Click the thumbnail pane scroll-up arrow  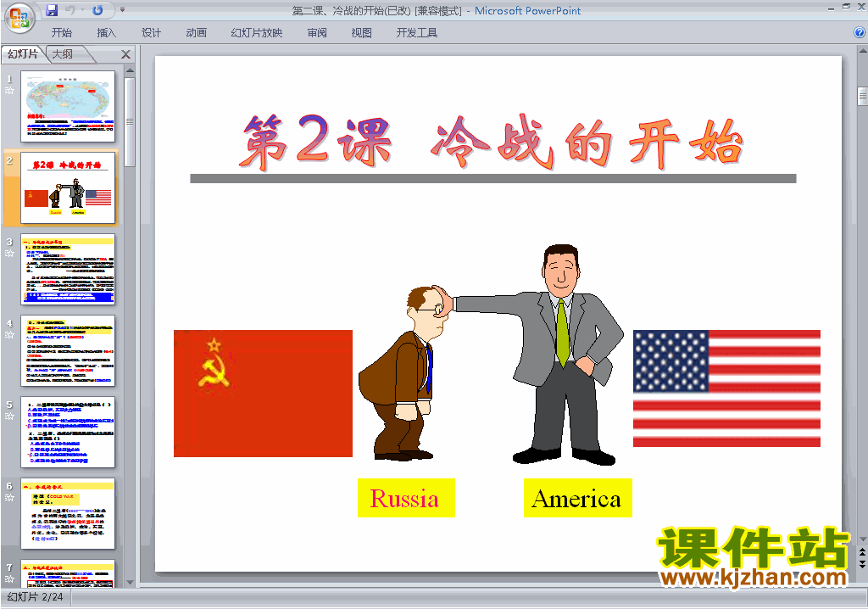[x=130, y=70]
